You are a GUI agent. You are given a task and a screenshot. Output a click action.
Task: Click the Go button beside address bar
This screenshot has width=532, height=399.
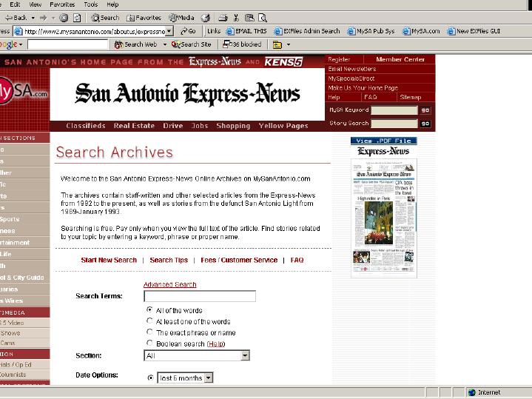coord(188,31)
